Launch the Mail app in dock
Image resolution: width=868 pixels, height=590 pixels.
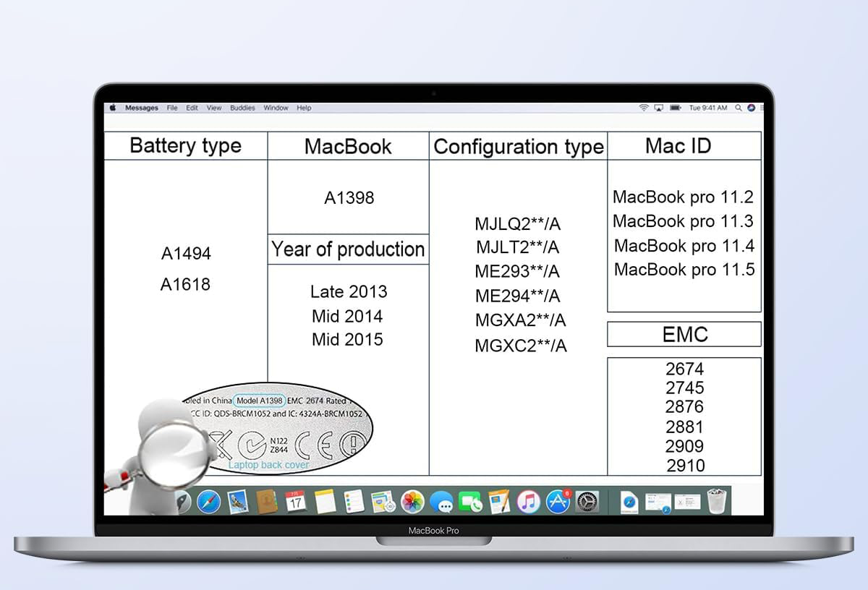[238, 501]
